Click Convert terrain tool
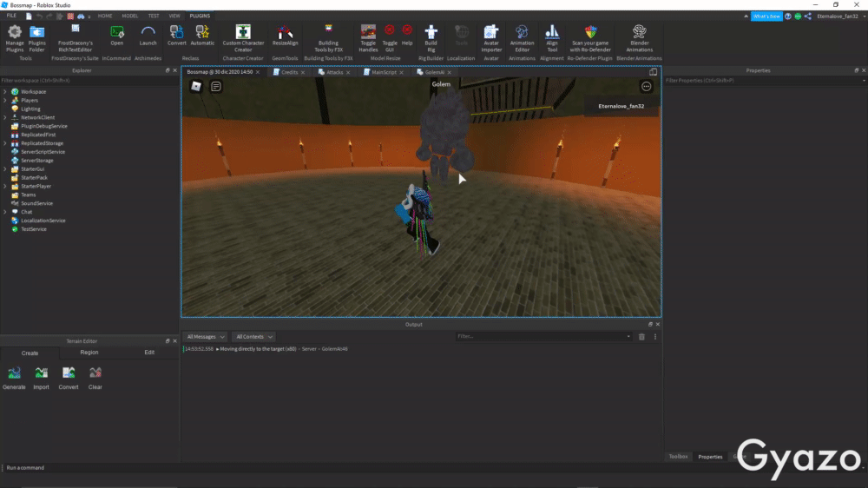 [x=68, y=378]
